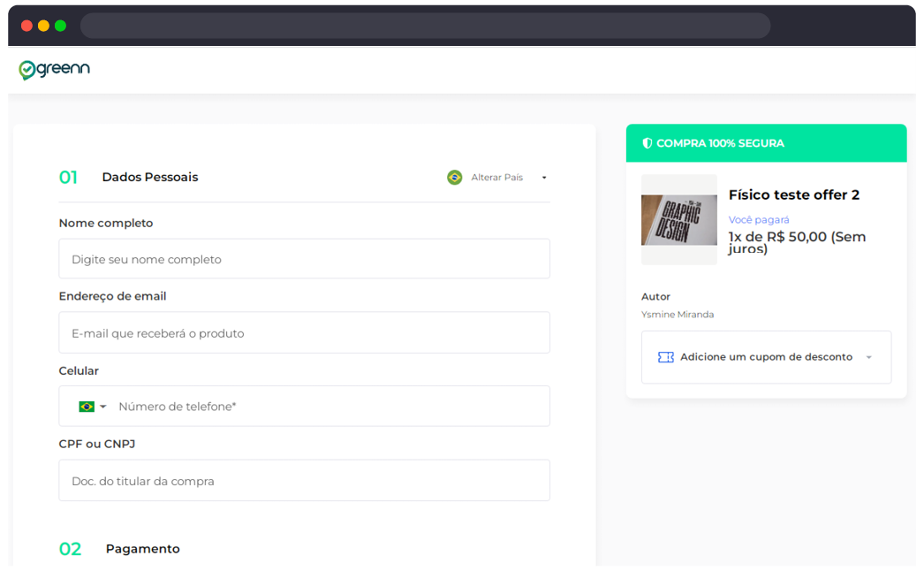Click the browser address bar
Screen dimensions: 924x571
[425, 26]
